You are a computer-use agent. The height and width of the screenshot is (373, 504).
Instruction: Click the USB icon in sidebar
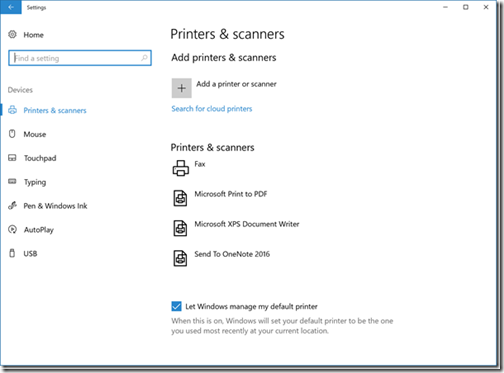12,253
